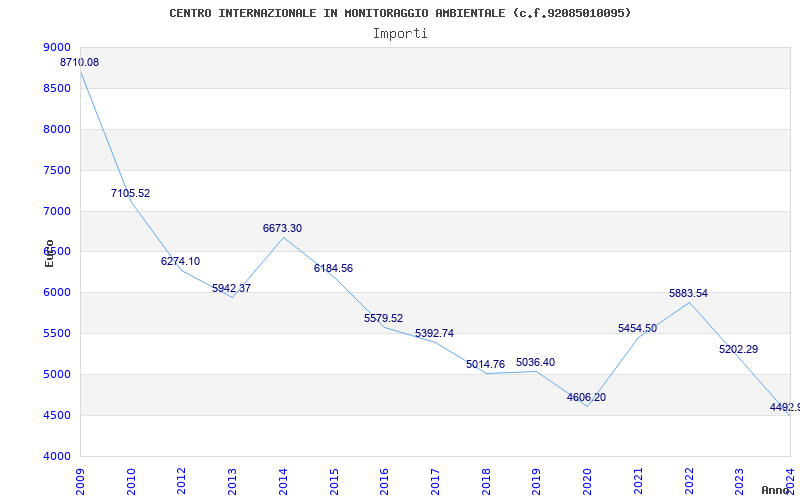Click the 7000 y-axis tick label
Image resolution: width=800 pixels, height=500 pixels.
click(x=57, y=211)
